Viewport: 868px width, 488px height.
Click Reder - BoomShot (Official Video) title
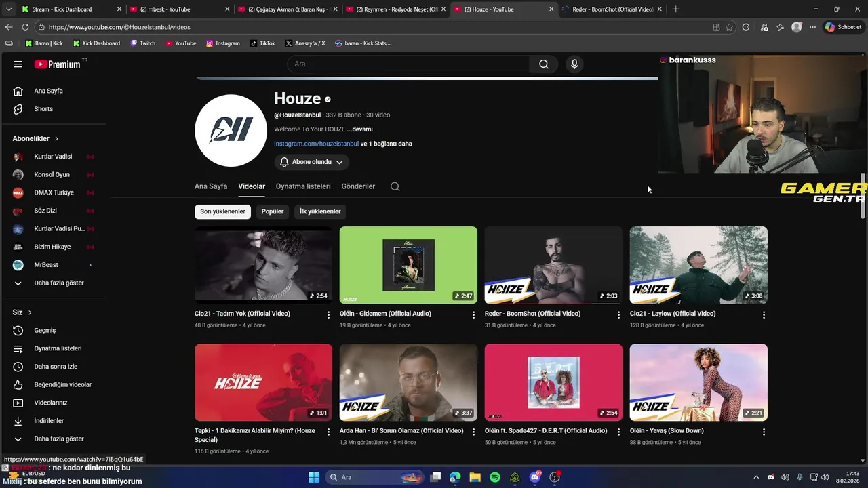(532, 314)
